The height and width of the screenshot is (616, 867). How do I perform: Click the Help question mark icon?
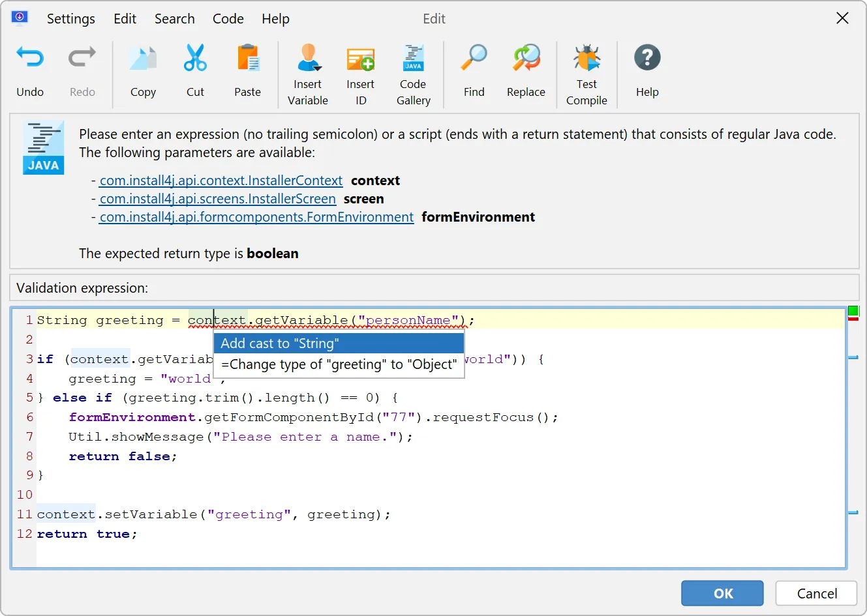coord(647,58)
